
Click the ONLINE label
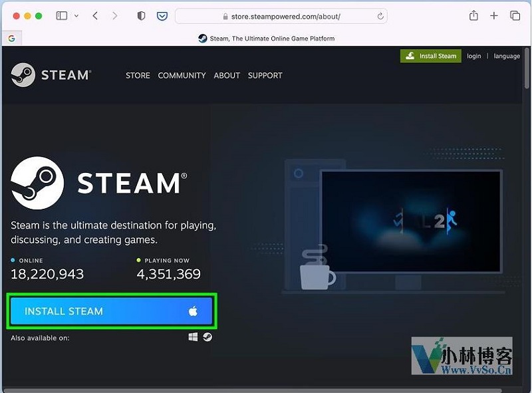pyautogui.click(x=31, y=261)
